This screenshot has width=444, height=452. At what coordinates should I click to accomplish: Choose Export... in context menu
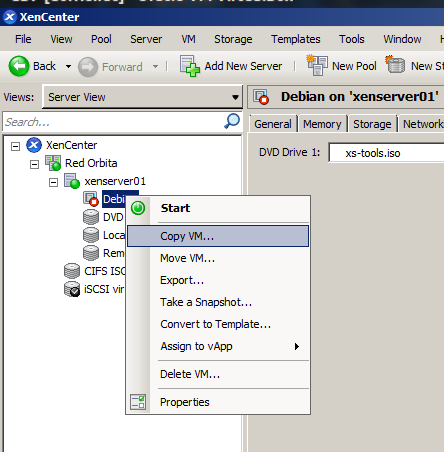coord(218,280)
